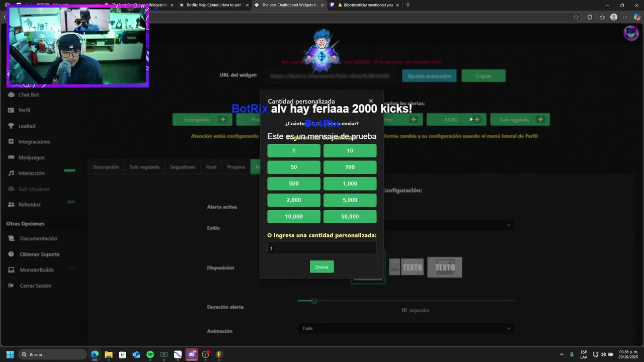
Task: Click Cerrar Sesión to log out
Action: coord(35,286)
